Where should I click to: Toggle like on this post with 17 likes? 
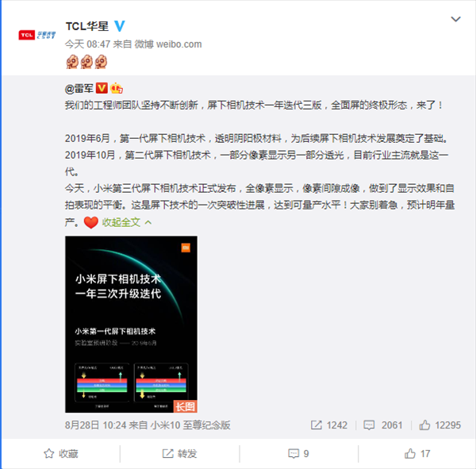click(417, 453)
